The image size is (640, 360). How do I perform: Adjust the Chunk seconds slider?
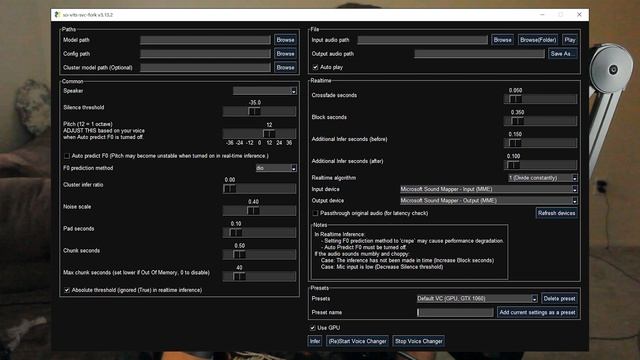(260, 255)
